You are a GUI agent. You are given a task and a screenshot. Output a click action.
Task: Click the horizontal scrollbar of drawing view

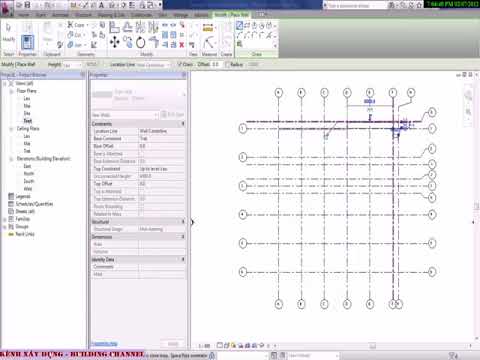click(372, 346)
